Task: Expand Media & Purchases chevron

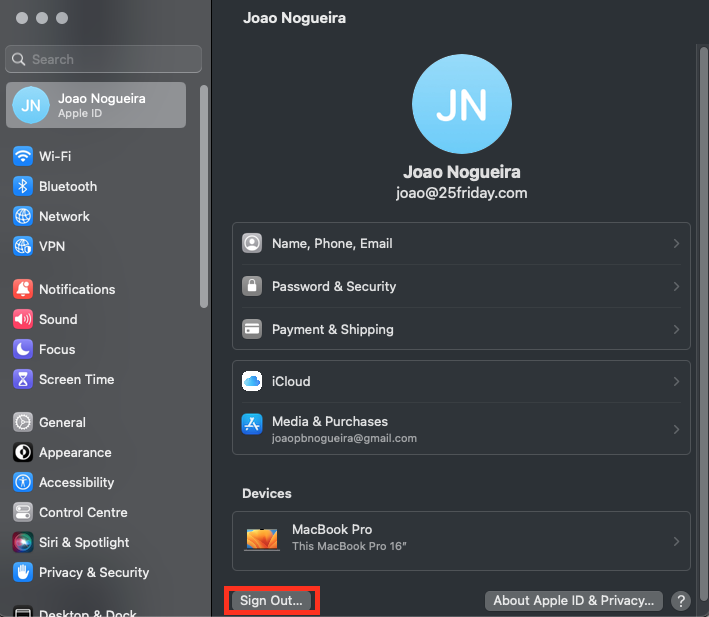Action: click(x=676, y=429)
